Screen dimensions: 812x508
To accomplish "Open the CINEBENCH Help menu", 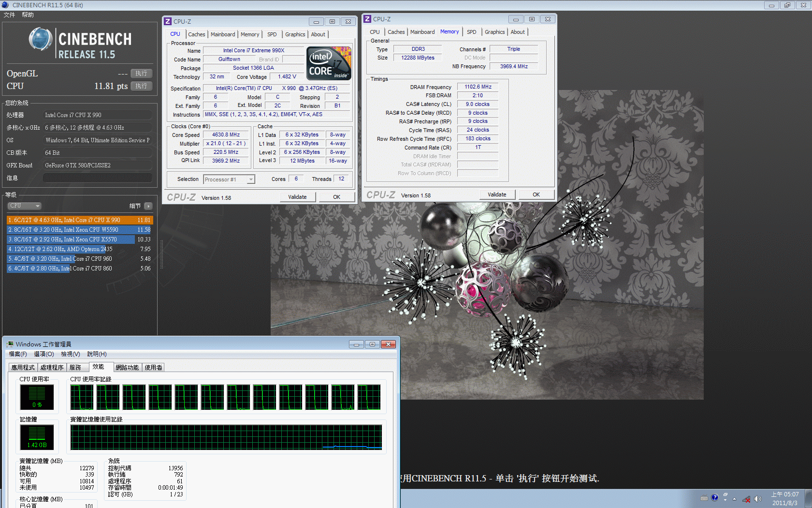I will (x=28, y=15).
